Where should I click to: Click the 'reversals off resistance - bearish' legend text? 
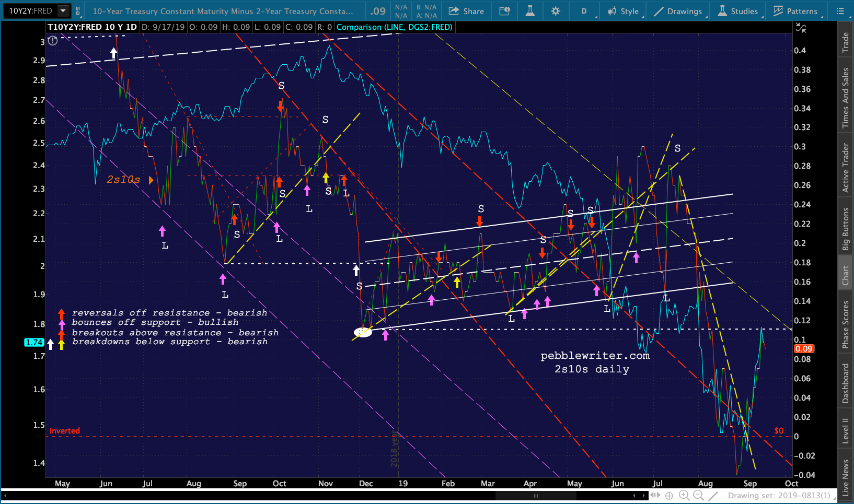pos(169,313)
